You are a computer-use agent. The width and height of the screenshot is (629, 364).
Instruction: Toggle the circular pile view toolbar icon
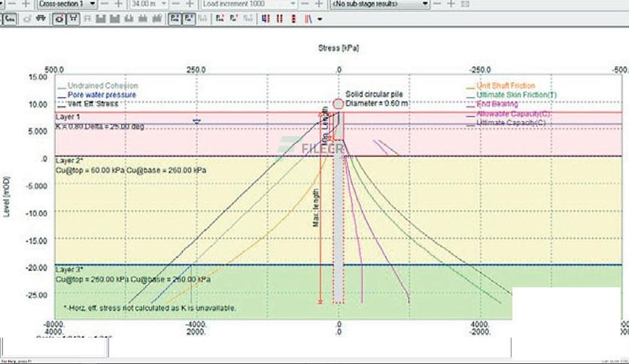[x=59, y=19]
